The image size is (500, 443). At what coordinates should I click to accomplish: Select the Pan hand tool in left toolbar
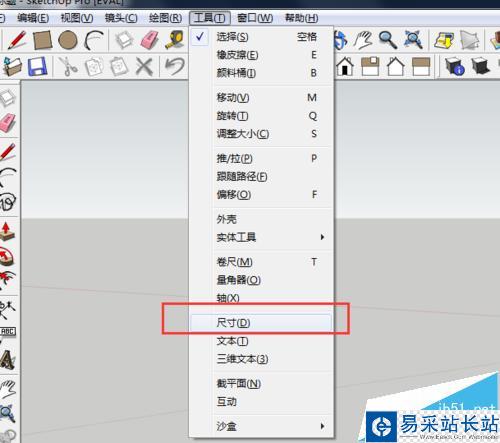pos(8,389)
